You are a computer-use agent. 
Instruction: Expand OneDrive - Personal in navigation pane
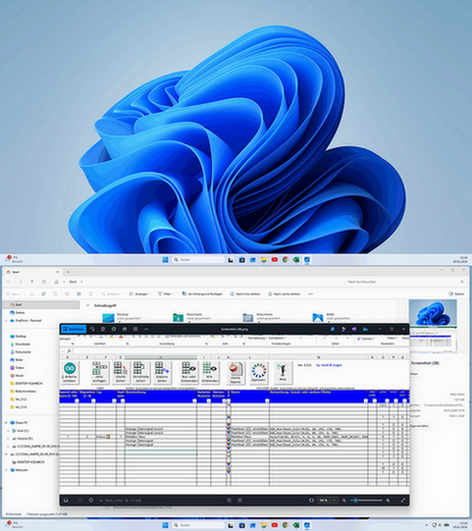[6, 320]
